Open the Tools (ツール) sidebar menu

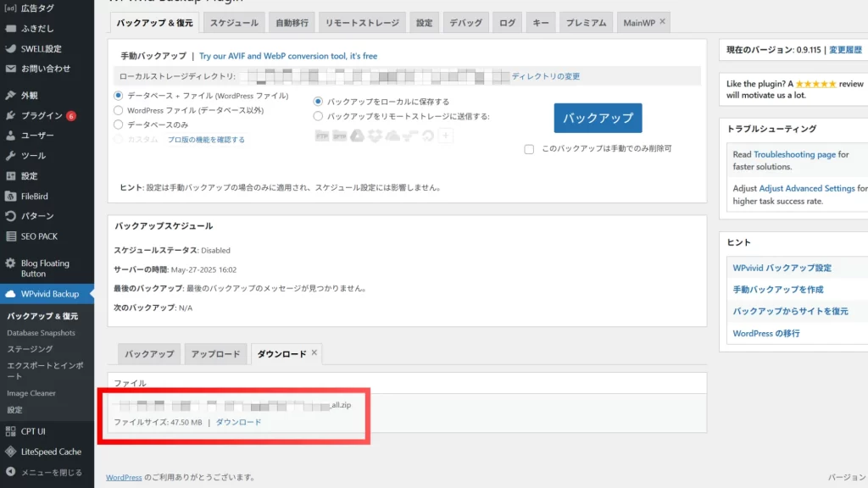pos(33,156)
